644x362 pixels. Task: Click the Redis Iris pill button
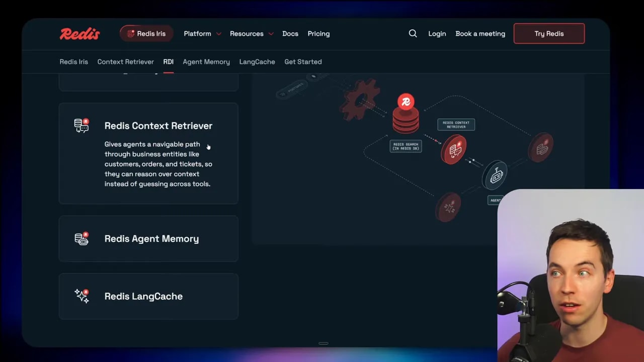coord(146,34)
